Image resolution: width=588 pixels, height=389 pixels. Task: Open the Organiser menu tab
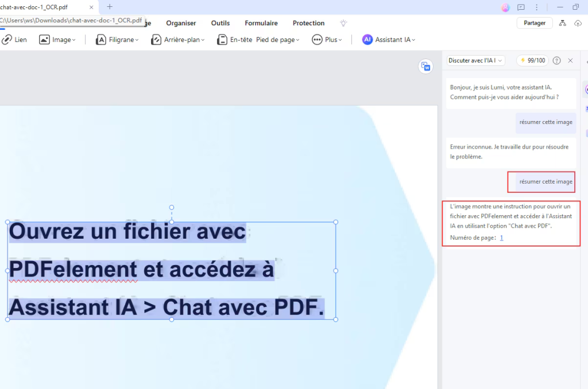[181, 23]
